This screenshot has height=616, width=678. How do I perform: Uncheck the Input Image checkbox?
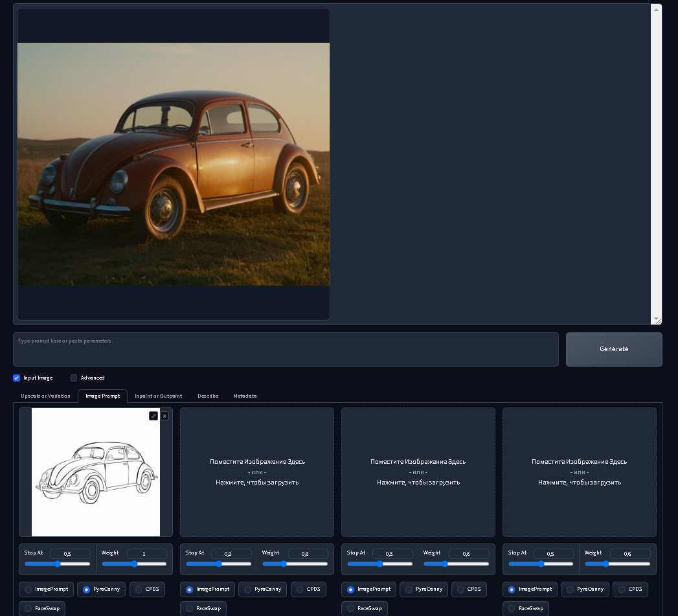point(17,378)
